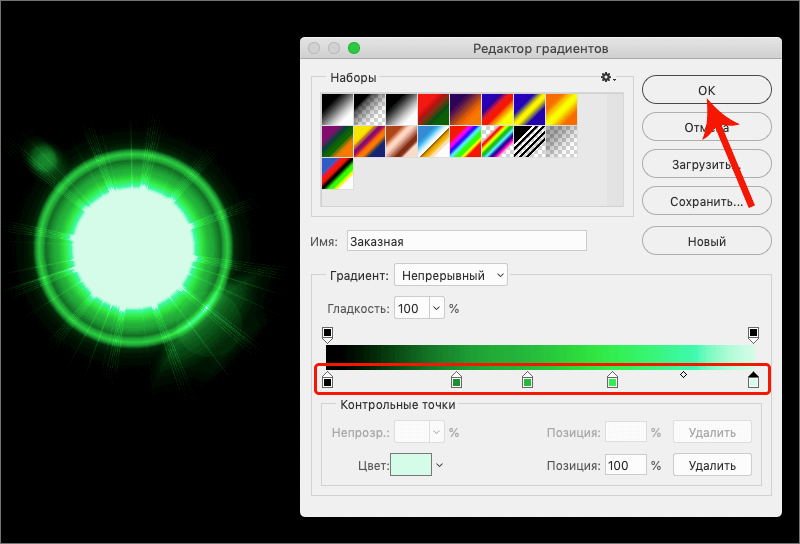Select the orange-yellow-orange gradient preset
Screen dimensions: 800x544
(x=562, y=109)
